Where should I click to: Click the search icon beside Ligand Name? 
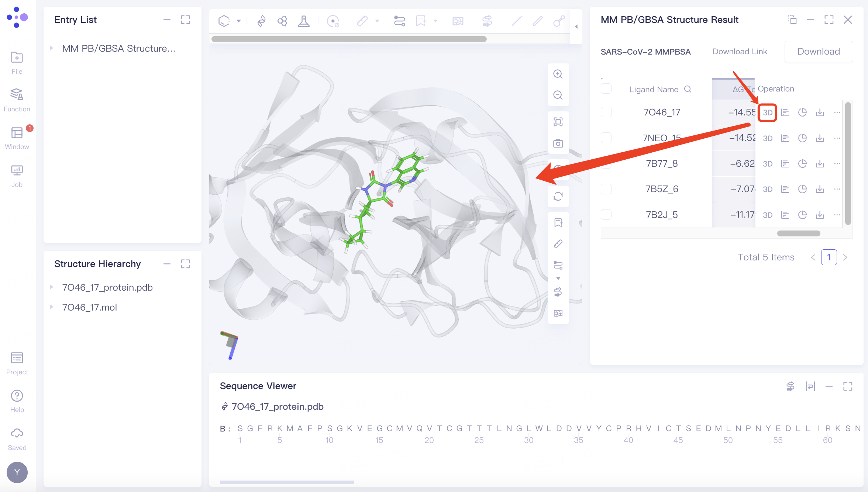688,89
